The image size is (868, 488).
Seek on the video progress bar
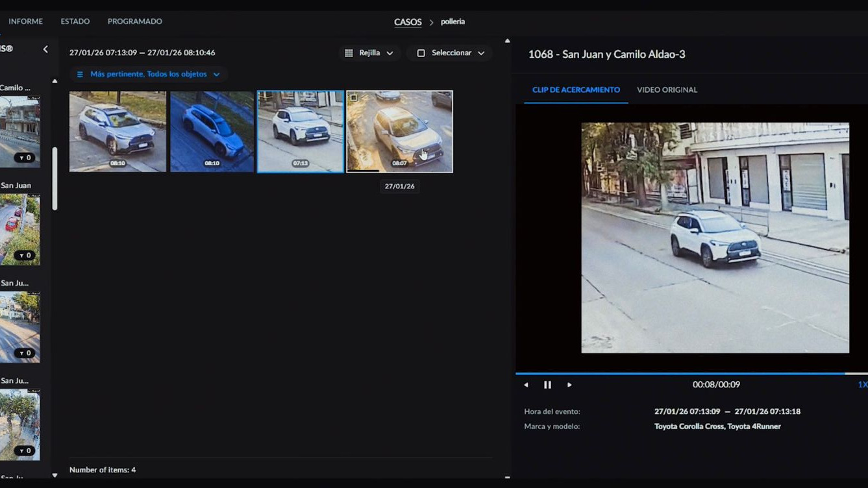coord(682,374)
